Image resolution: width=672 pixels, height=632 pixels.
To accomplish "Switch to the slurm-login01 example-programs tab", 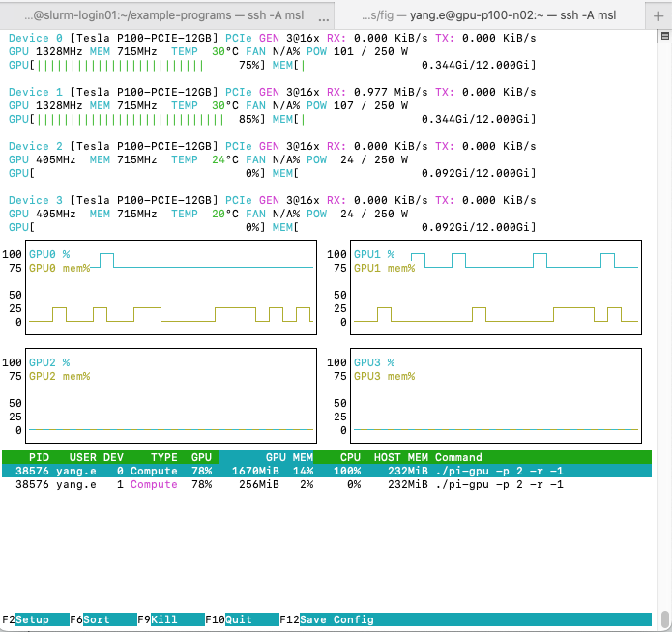I will [166, 15].
